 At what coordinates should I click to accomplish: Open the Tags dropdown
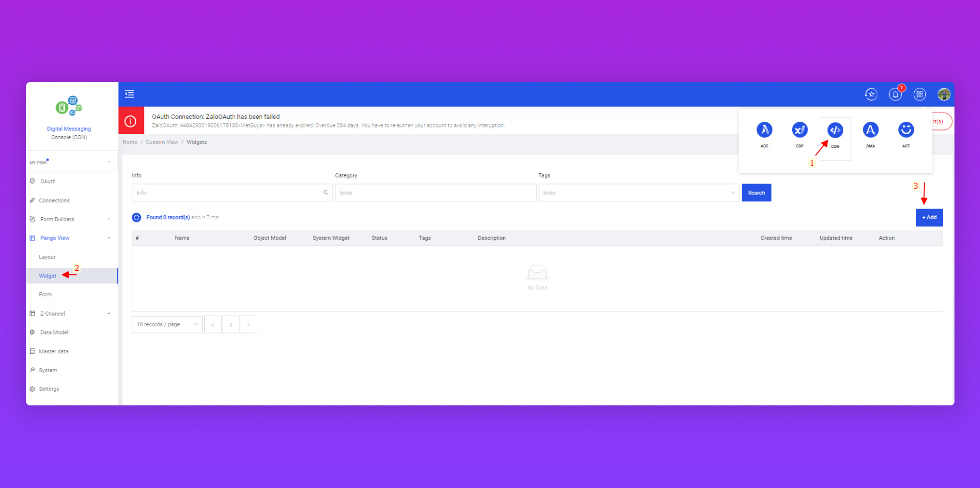(639, 193)
